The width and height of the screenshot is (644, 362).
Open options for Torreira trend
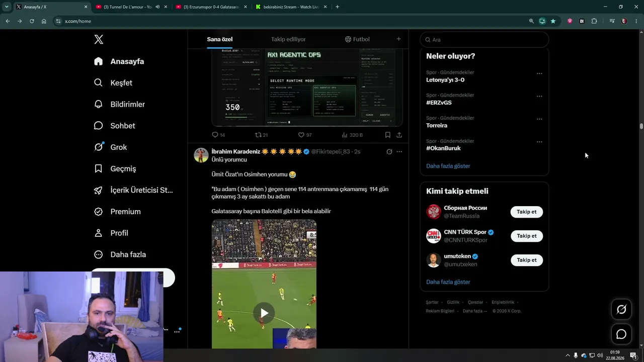(x=539, y=119)
